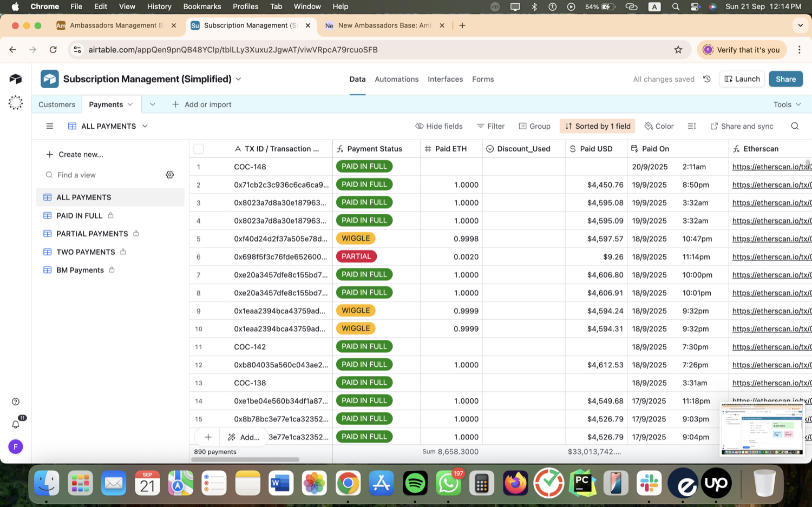Open the ALL PAYMENTS view dropdown
812x507 pixels.
(145, 126)
